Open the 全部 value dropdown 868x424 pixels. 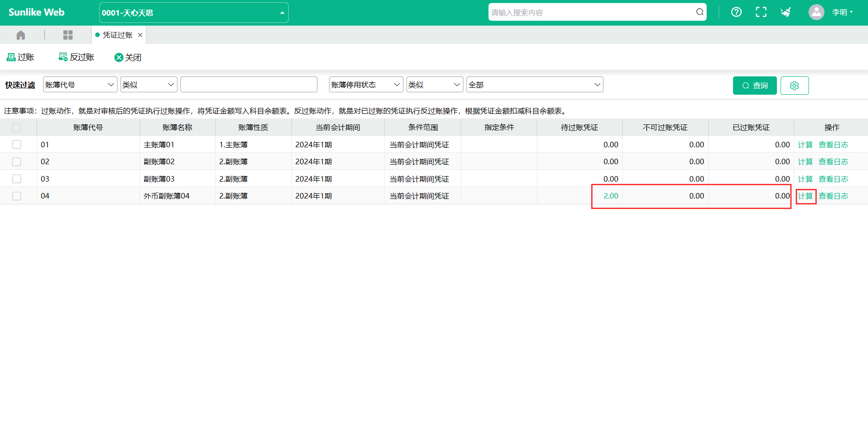point(534,85)
